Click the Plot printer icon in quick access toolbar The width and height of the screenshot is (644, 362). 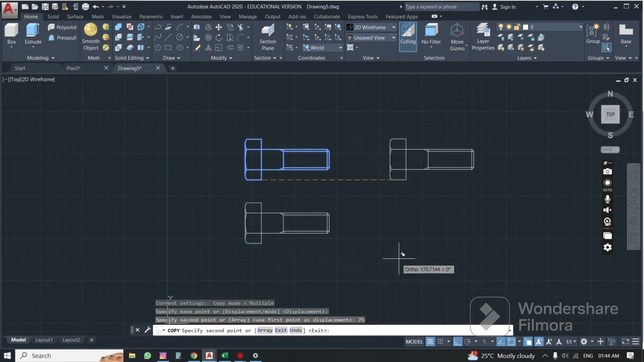[x=85, y=7]
